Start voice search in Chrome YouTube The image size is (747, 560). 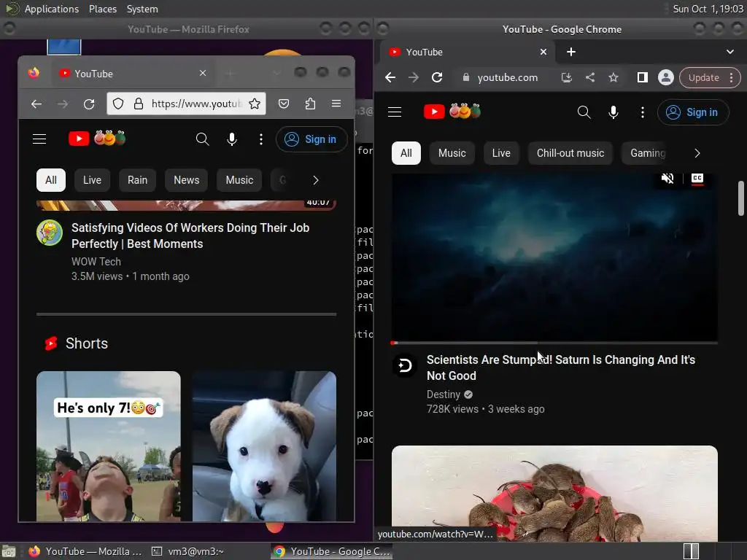click(x=614, y=112)
